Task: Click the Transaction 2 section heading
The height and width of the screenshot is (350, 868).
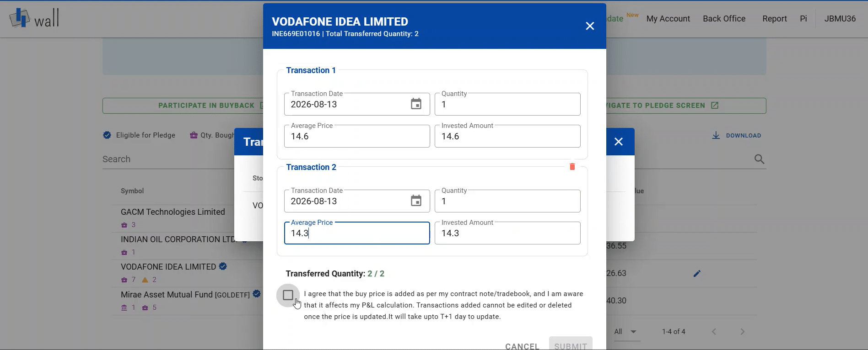Action: (311, 167)
